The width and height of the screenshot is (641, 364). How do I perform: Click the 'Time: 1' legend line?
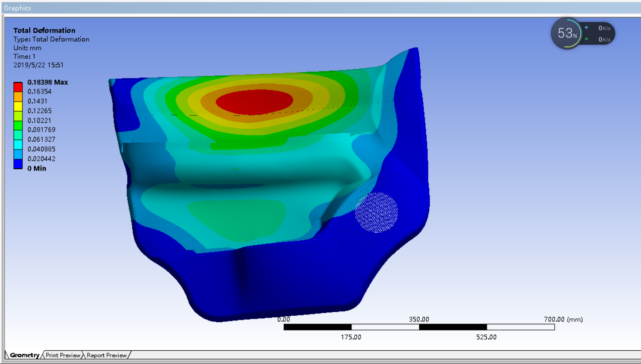(24, 56)
